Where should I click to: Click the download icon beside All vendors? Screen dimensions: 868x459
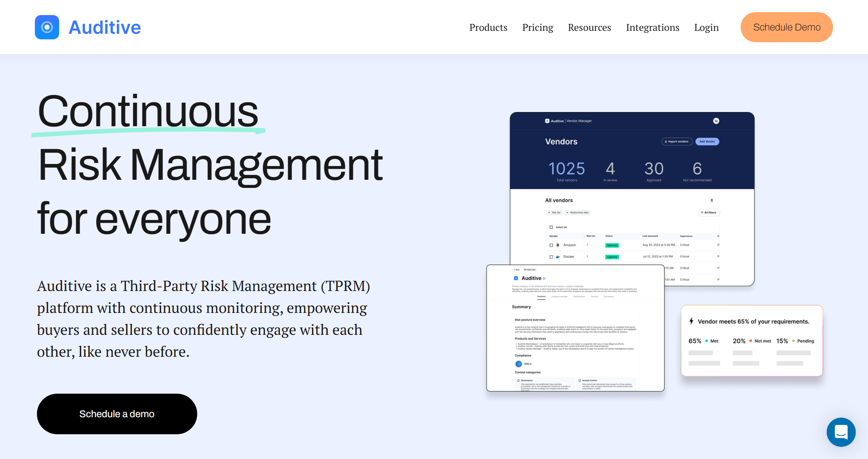tap(712, 200)
